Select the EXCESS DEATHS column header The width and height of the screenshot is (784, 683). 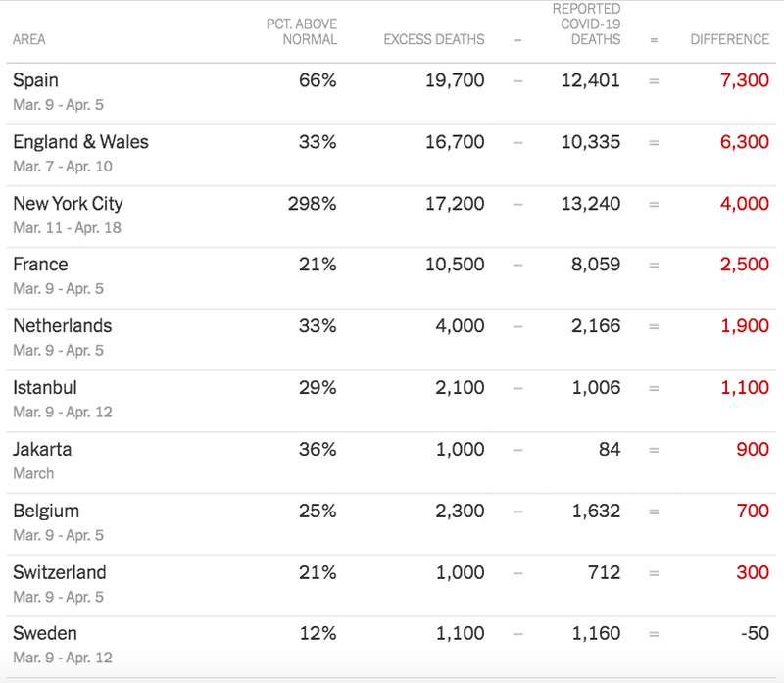tap(434, 40)
